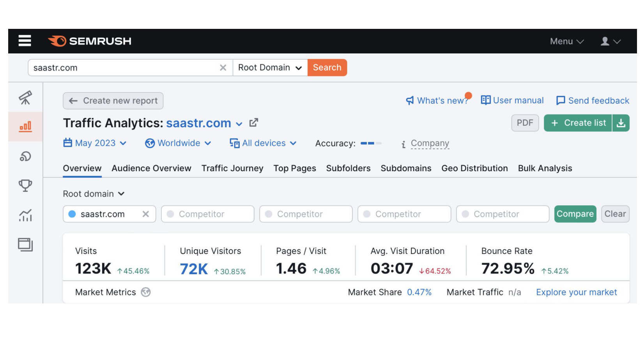Click the Clear competitors button
This screenshot has width=644, height=337.
(x=615, y=214)
